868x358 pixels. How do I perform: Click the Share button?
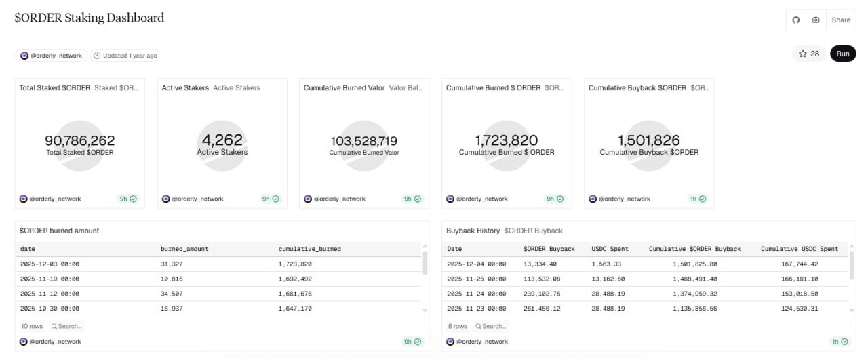[x=841, y=20]
